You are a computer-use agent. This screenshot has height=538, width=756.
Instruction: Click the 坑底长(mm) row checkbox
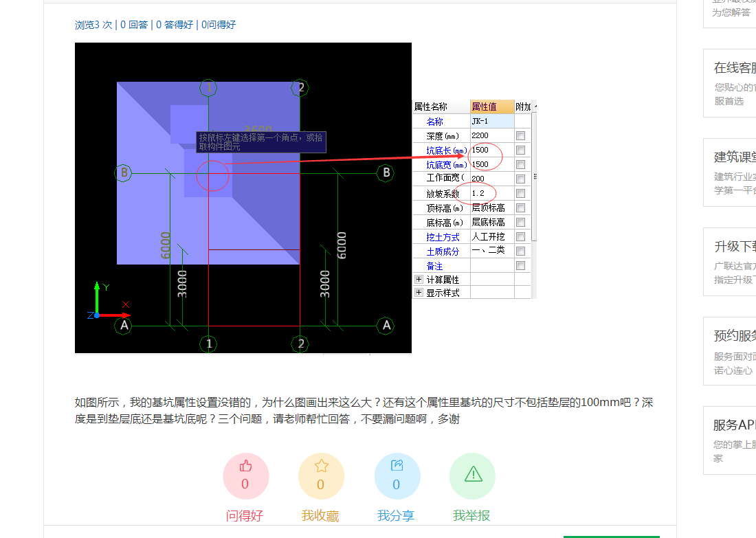coord(521,150)
